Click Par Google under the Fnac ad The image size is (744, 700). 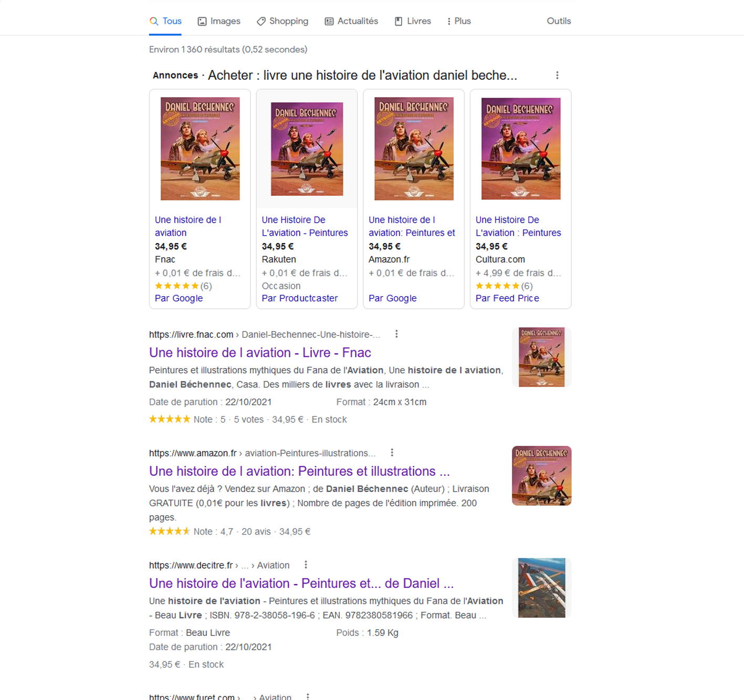[x=179, y=298]
